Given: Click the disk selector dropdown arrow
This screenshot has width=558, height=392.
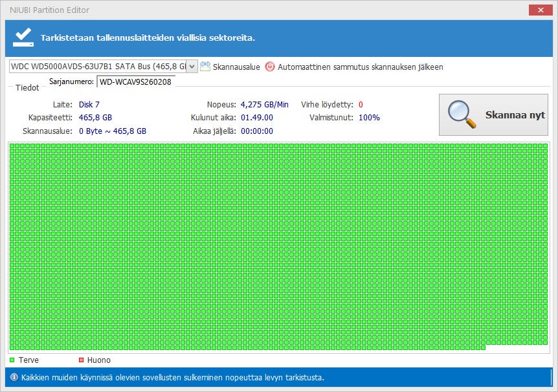Looking at the screenshot, I should (x=192, y=67).
